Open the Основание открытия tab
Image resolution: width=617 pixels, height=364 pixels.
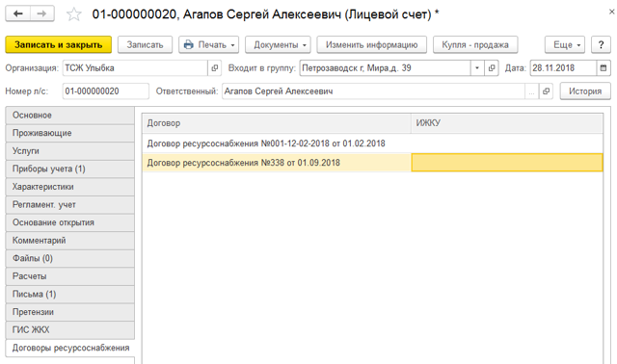(x=69, y=222)
